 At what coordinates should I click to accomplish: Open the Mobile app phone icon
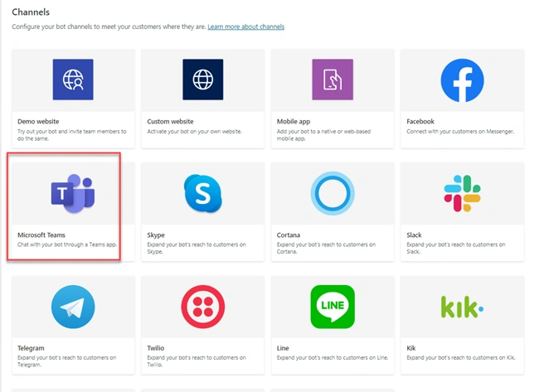click(x=333, y=80)
